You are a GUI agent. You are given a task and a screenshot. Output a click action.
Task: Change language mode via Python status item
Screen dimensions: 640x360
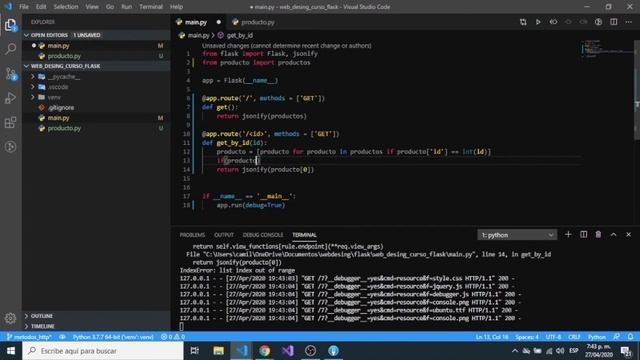tap(596, 337)
